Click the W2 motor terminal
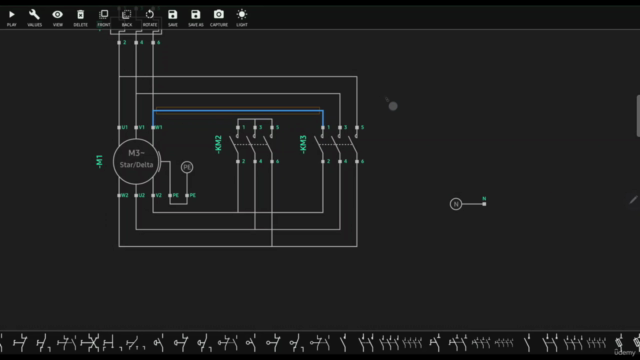The width and height of the screenshot is (640, 360). (x=119, y=196)
